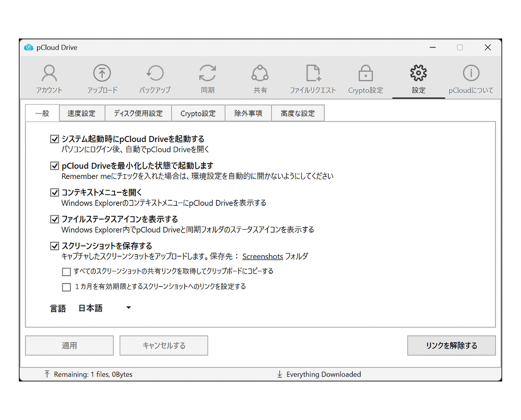Open the 同期 (Sync) section
521x420 pixels.
point(207,79)
